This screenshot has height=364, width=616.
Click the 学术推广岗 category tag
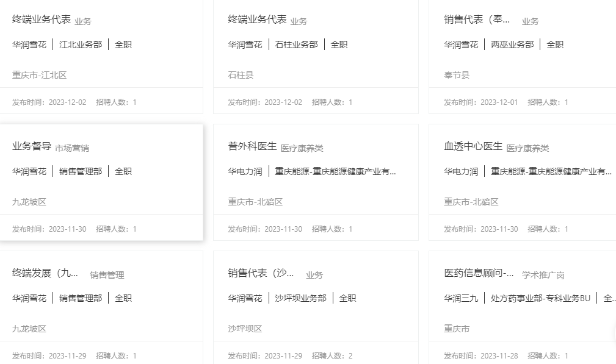point(543,276)
